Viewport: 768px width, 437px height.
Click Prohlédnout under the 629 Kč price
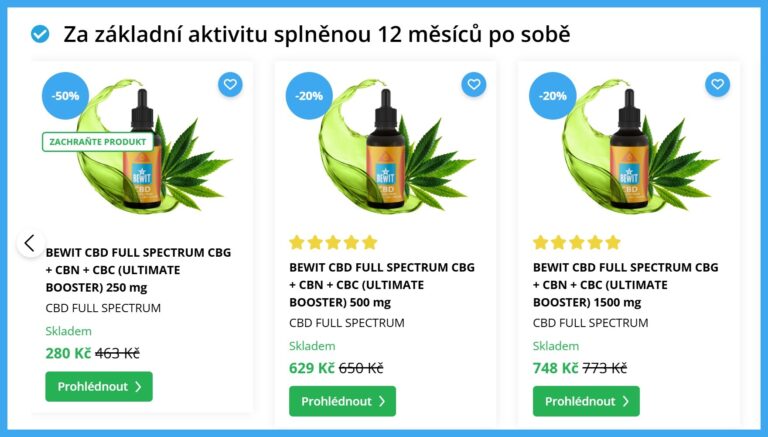point(342,401)
